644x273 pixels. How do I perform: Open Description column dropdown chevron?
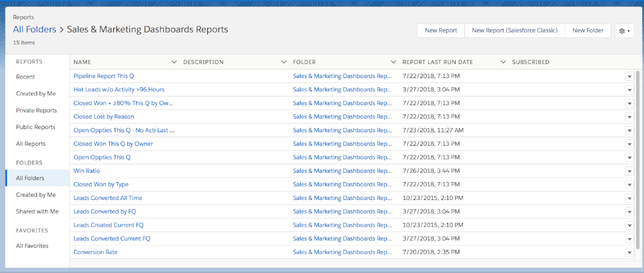click(x=284, y=62)
